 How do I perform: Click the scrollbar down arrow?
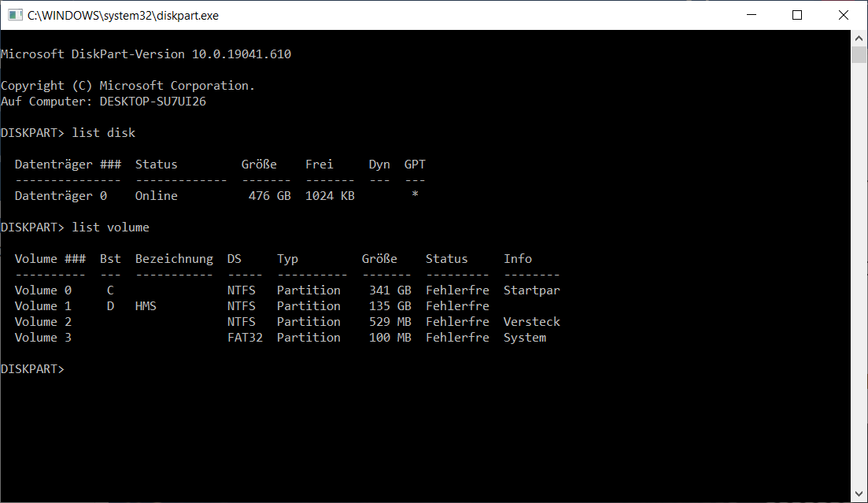(859, 494)
